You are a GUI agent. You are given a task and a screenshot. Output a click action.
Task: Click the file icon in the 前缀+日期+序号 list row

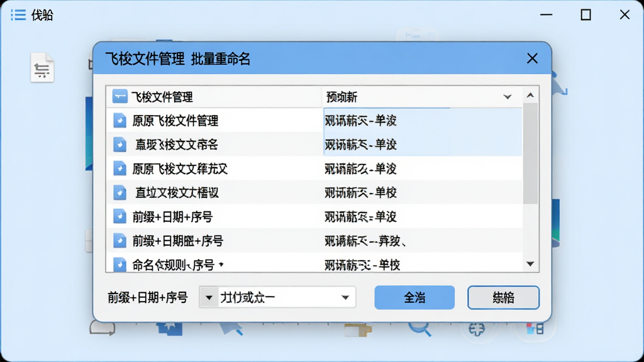point(119,216)
